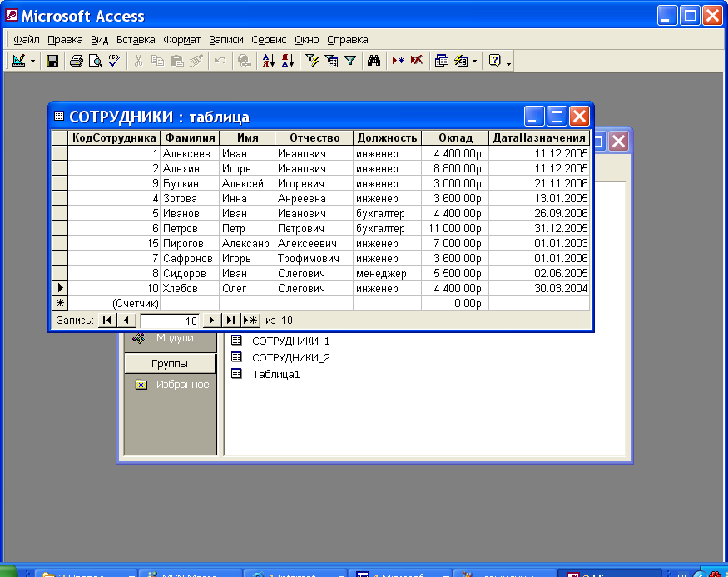Open the Вид menu

(99, 40)
